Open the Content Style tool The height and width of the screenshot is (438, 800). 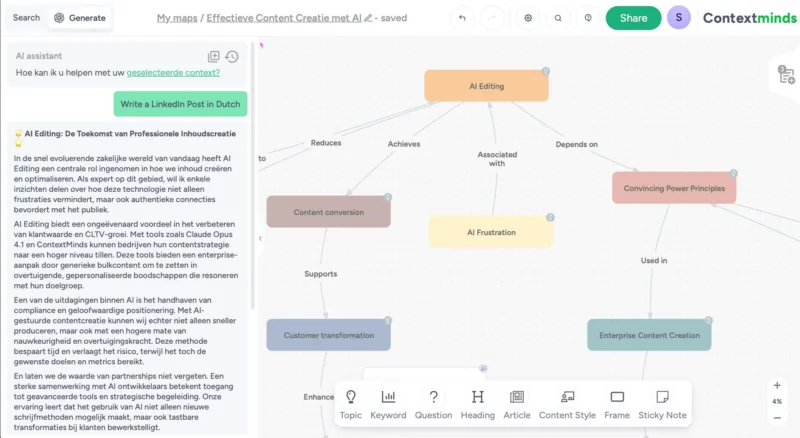point(567,403)
